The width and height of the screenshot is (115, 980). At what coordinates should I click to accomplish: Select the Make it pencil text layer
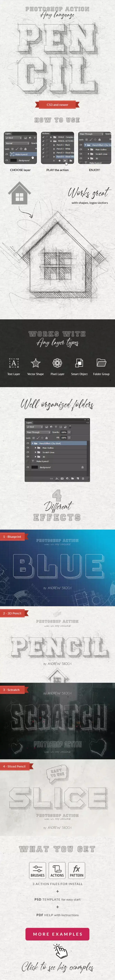pos(57,461)
